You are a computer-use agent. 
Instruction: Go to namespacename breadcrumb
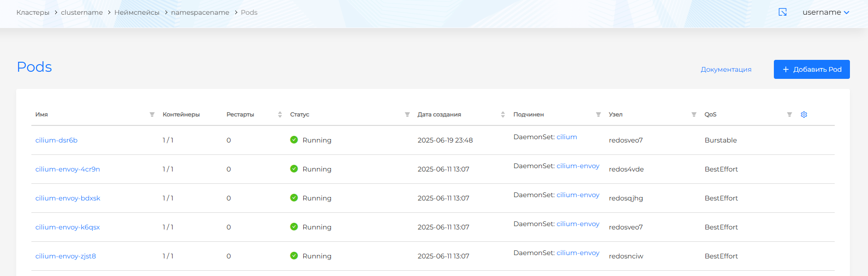pos(200,12)
